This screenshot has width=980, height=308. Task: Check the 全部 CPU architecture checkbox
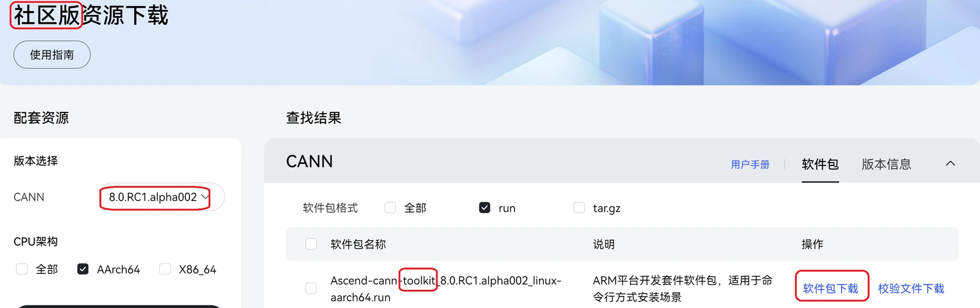tap(21, 269)
